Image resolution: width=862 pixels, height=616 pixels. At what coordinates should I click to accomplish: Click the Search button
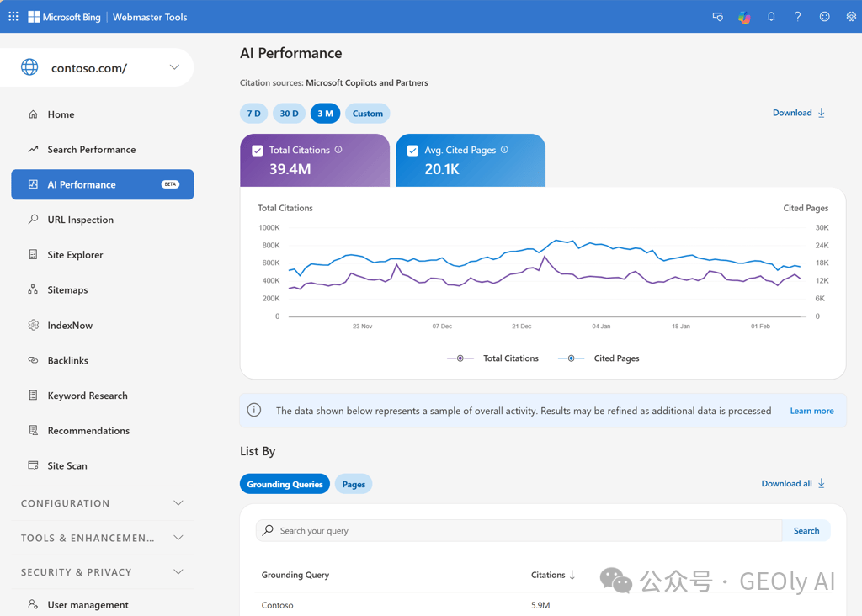tap(806, 530)
